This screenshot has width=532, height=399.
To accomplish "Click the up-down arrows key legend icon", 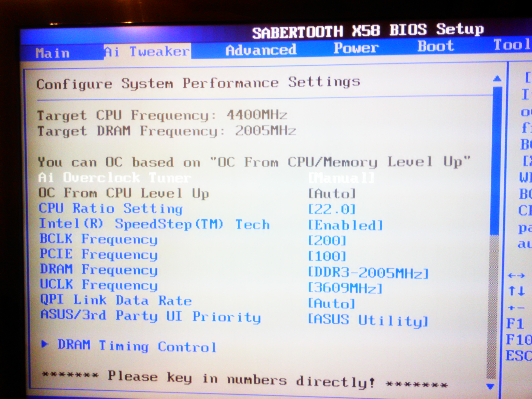I will click(x=516, y=291).
